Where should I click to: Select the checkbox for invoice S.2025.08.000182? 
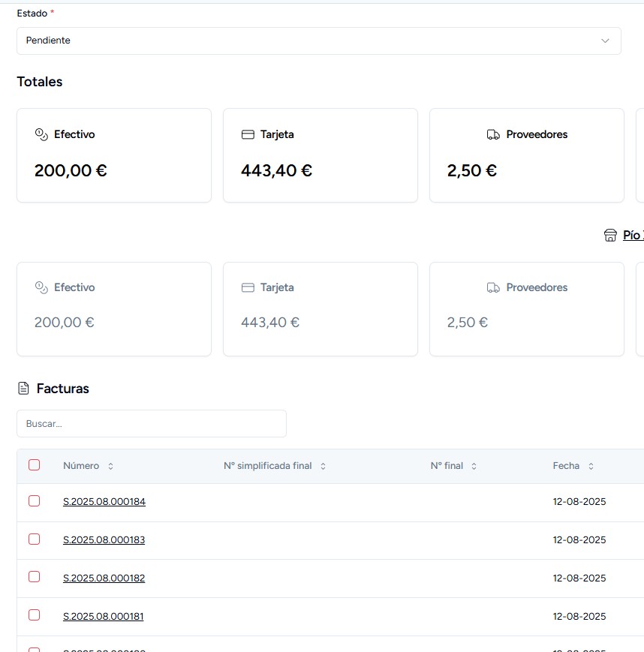pos(34,577)
